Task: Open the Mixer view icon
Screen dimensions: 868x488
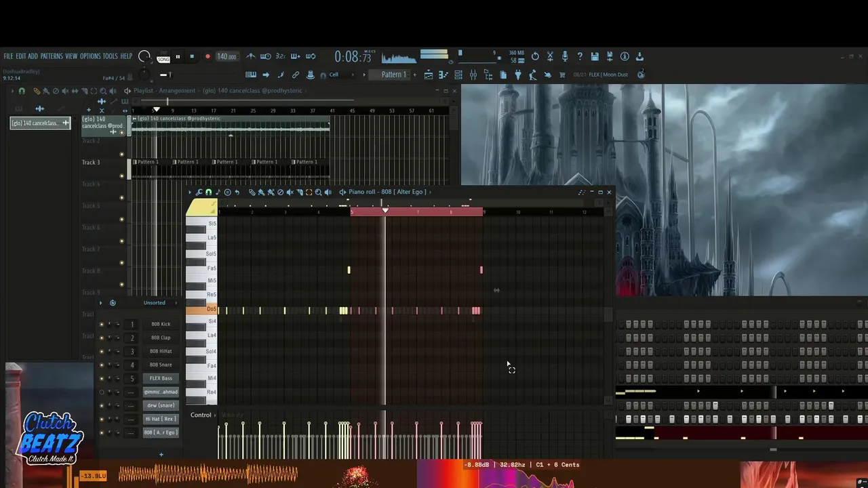Action: 473,75
